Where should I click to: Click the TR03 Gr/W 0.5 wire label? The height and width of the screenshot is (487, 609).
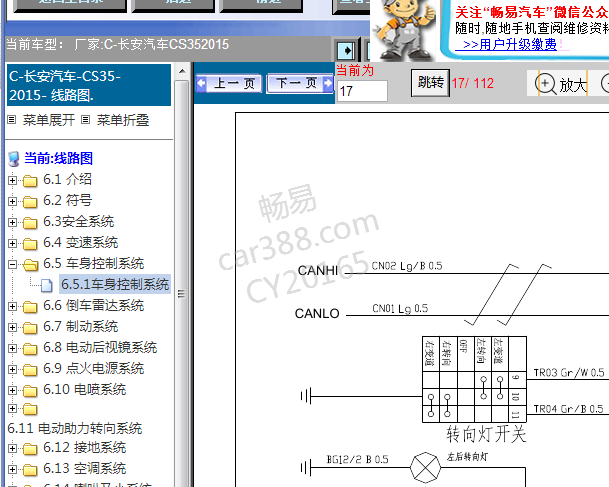pos(569,373)
